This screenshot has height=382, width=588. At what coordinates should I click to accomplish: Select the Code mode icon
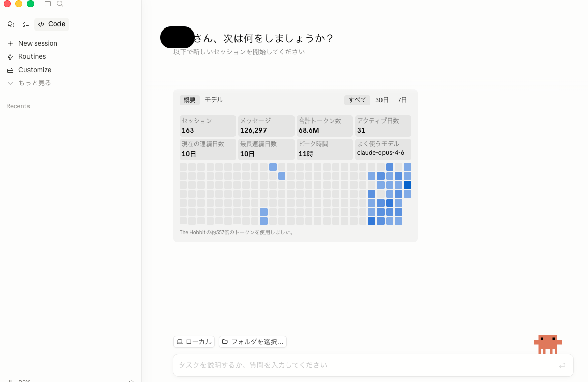click(41, 24)
